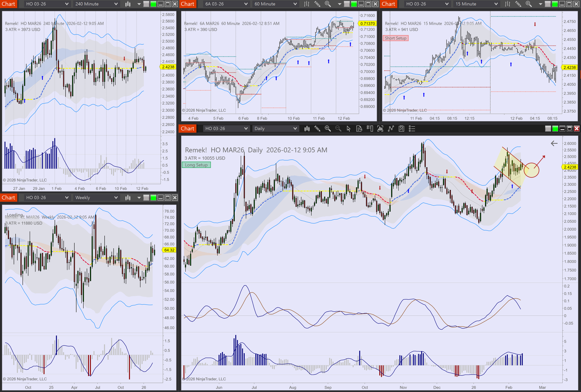Screen dimensions: 581x392
Task: Click the Short Setup label on 15 Minute chart
Action: pyautogui.click(x=395, y=38)
